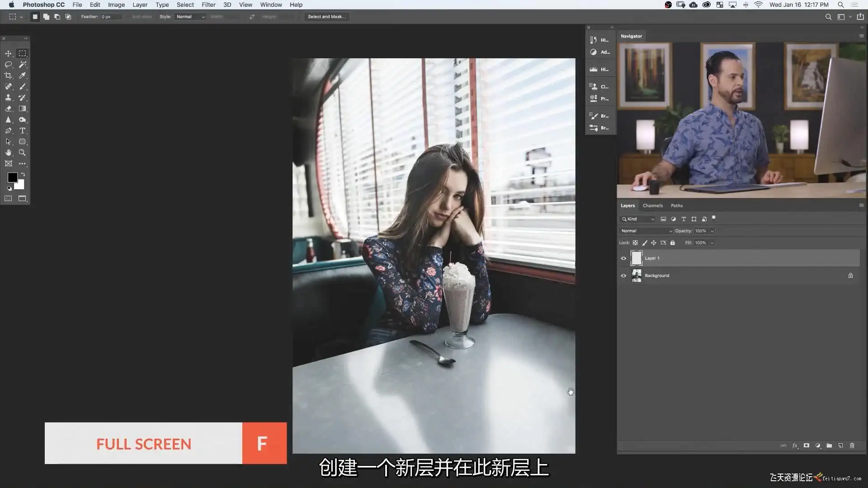Screen dimensions: 868x488
Task: Select the Zoom tool in the toolbox
Action: tap(22, 153)
